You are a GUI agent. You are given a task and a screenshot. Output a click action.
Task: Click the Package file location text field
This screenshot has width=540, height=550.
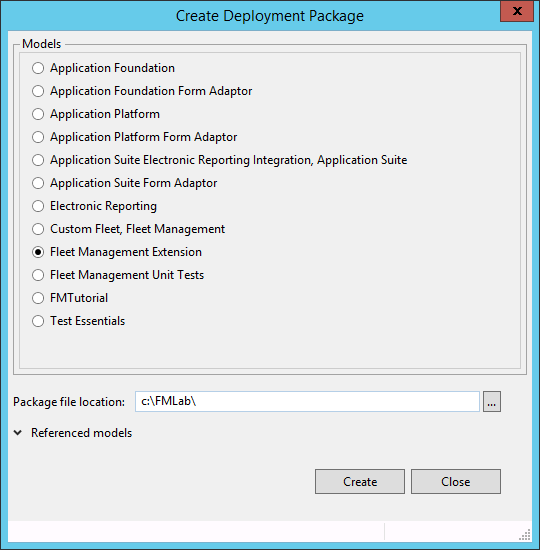pyautogui.click(x=307, y=401)
